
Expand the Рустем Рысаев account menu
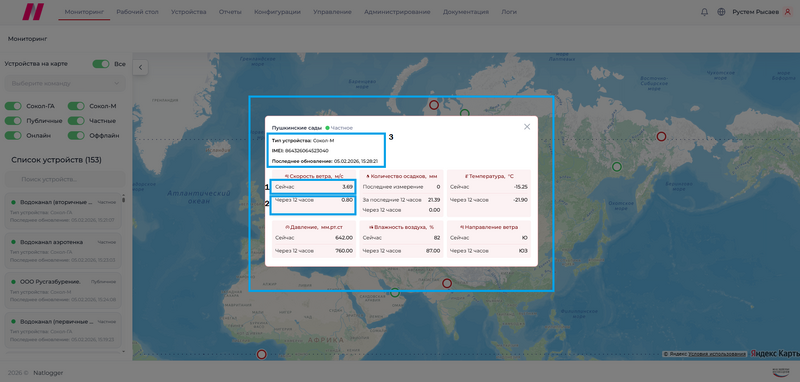coord(755,12)
